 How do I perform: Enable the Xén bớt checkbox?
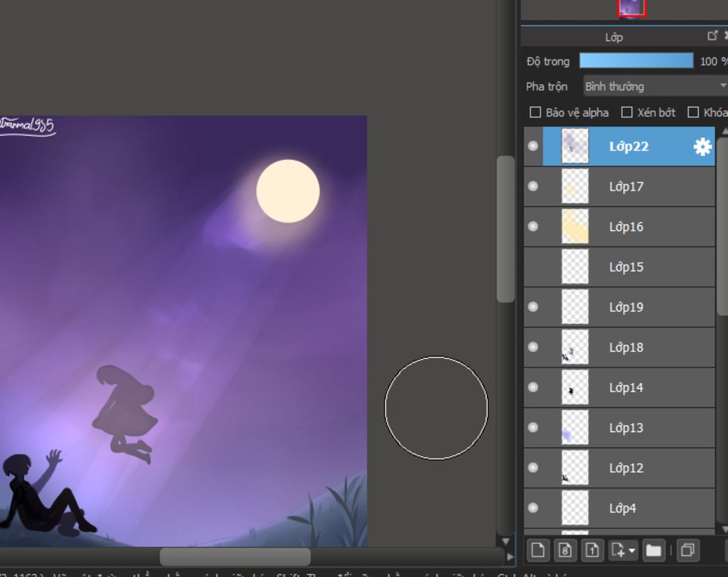click(627, 112)
